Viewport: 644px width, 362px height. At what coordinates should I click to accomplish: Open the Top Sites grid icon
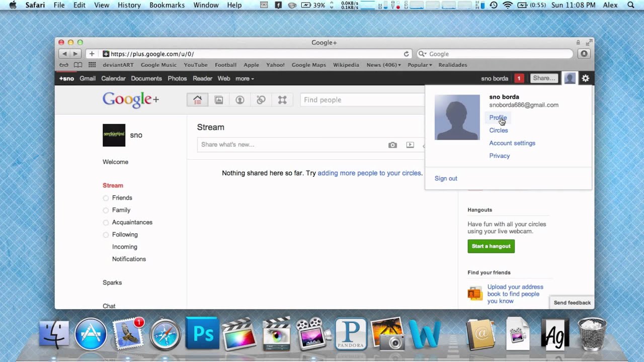point(92,65)
